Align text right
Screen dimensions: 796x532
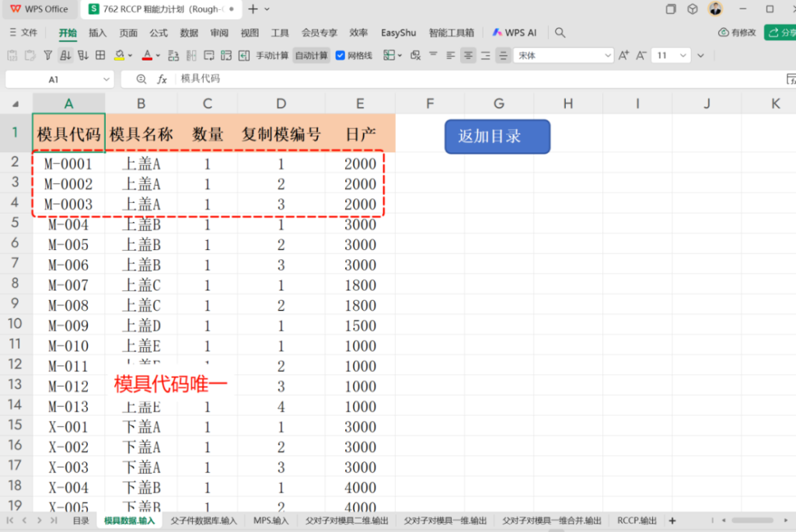click(x=486, y=55)
